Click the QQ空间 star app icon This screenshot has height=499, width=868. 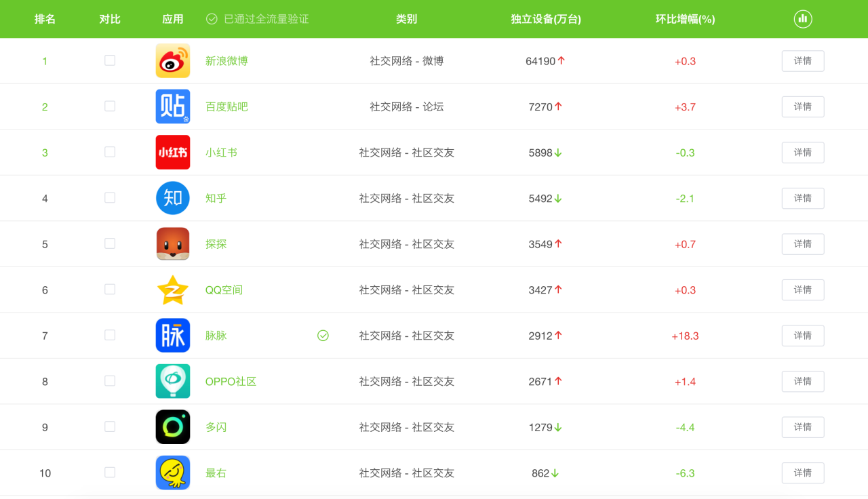pyautogui.click(x=173, y=290)
